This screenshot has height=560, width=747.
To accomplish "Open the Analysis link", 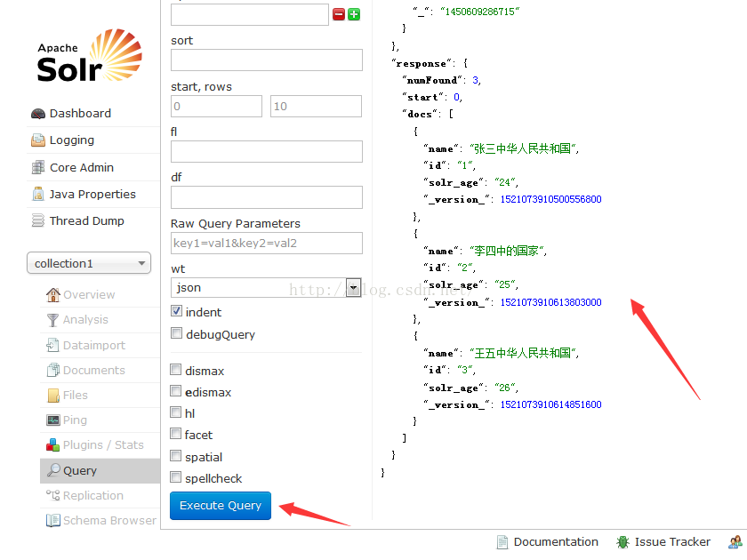I will tap(85, 319).
